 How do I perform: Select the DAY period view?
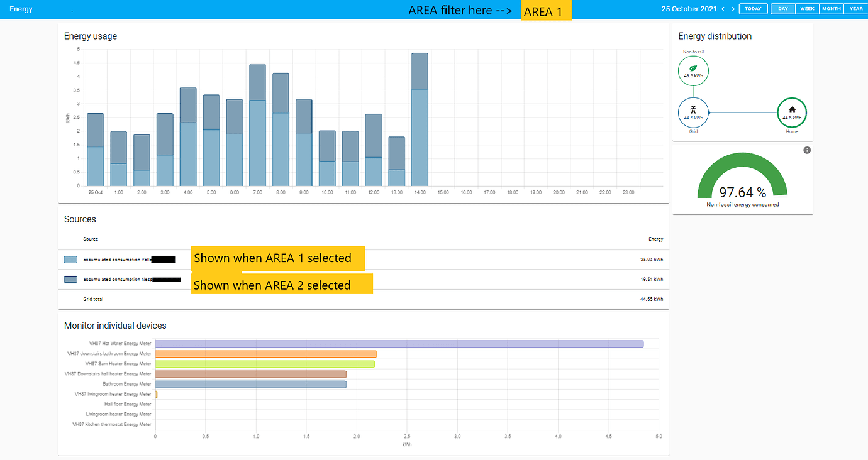[782, 9]
